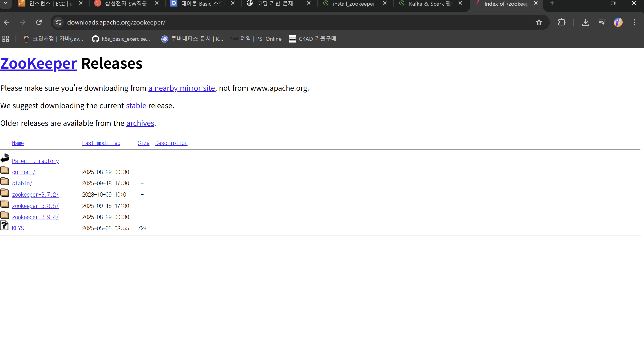The height and width of the screenshot is (362, 644).
Task: Open the Chrome three-dot menu
Action: pos(634,22)
